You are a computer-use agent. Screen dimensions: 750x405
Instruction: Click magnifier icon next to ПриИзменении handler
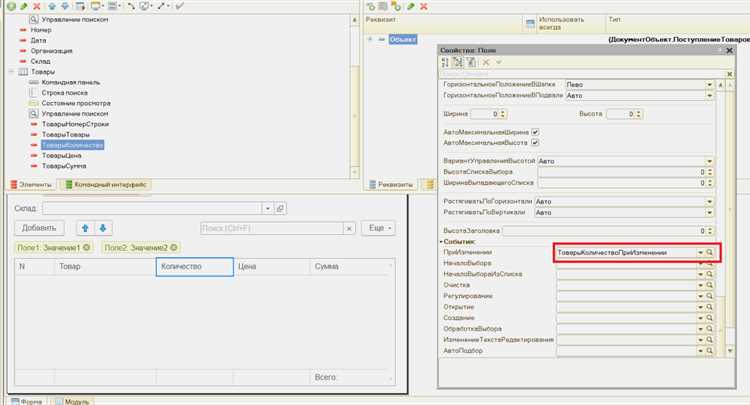tap(710, 252)
